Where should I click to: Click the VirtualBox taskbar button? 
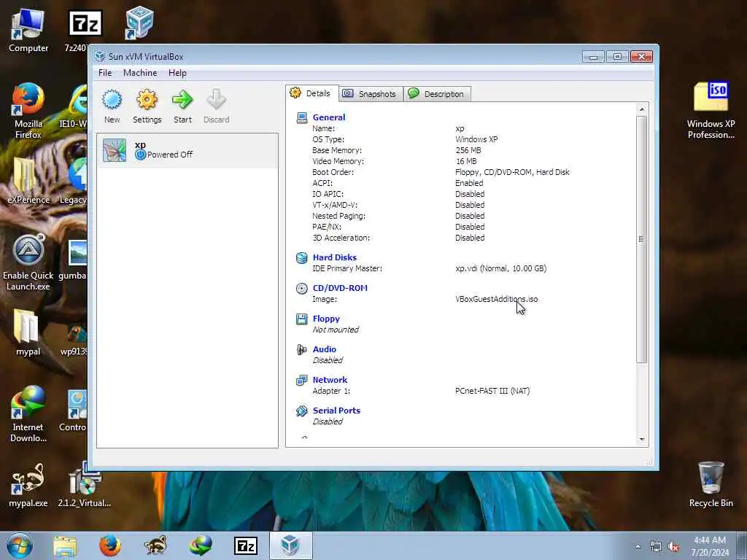tap(290, 545)
